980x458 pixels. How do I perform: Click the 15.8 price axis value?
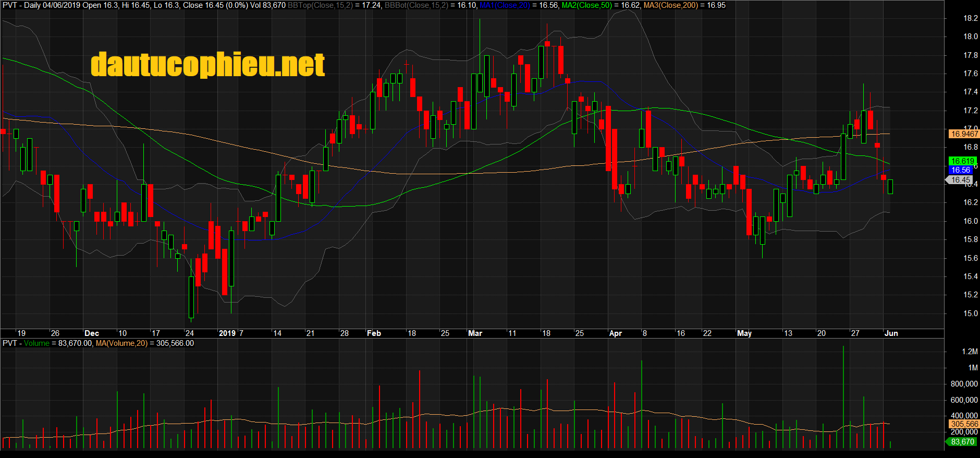[971, 239]
